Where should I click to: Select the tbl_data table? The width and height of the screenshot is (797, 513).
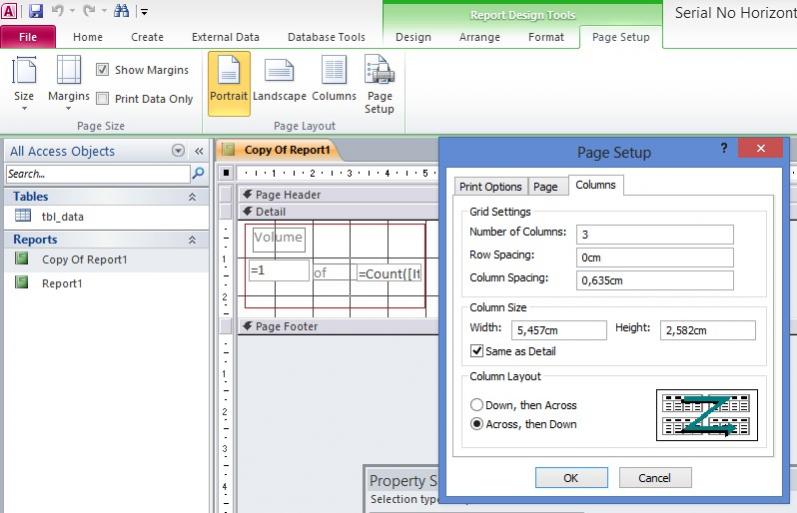pos(107,217)
